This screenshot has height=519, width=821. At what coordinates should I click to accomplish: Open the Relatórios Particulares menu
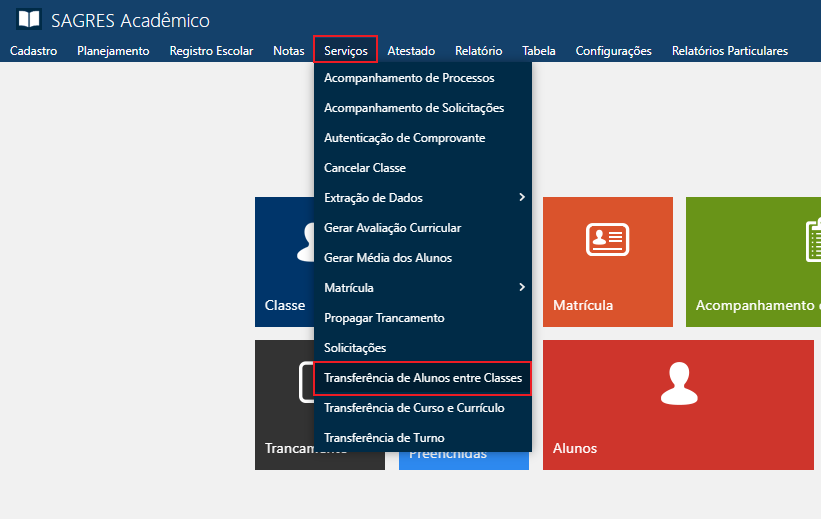[729, 51]
